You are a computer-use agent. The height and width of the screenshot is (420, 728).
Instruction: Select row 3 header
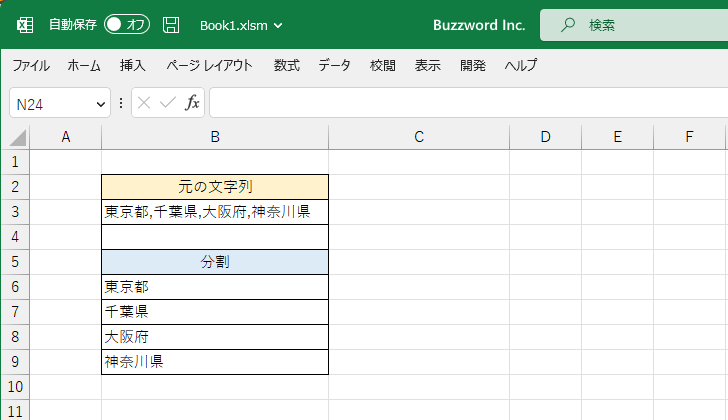coord(15,212)
